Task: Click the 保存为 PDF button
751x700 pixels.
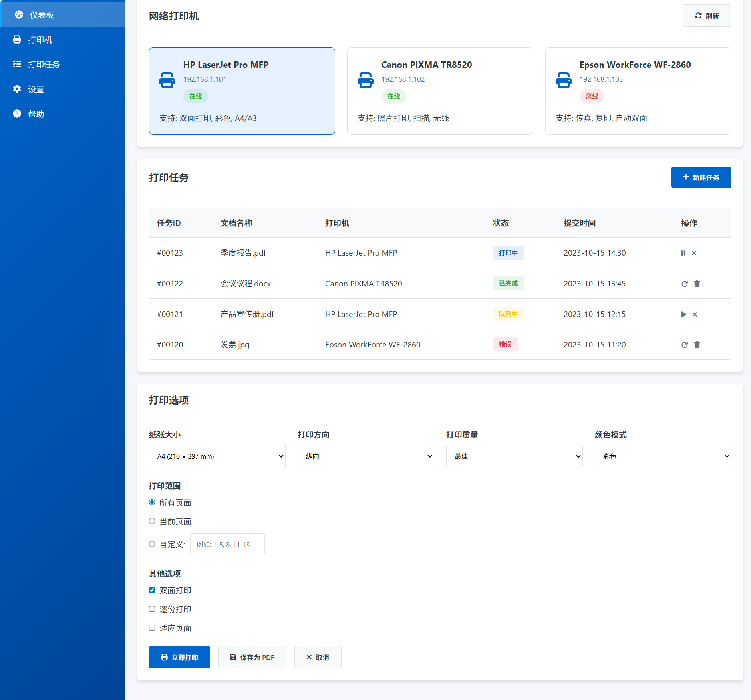Action: click(252, 657)
